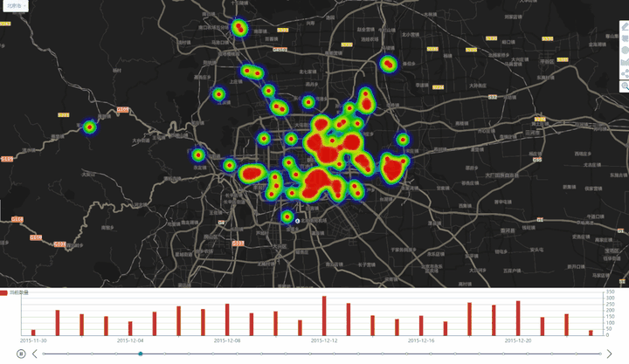Pause the timeline playback
The image size is (629, 364).
[x=21, y=354]
